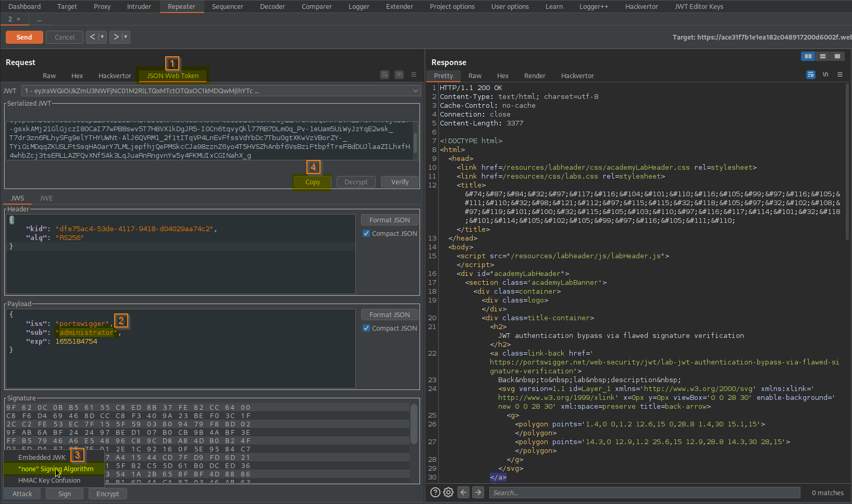Screen dimensions: 852x504
Task: Switch to the Proxy tab
Action: tap(102, 6)
